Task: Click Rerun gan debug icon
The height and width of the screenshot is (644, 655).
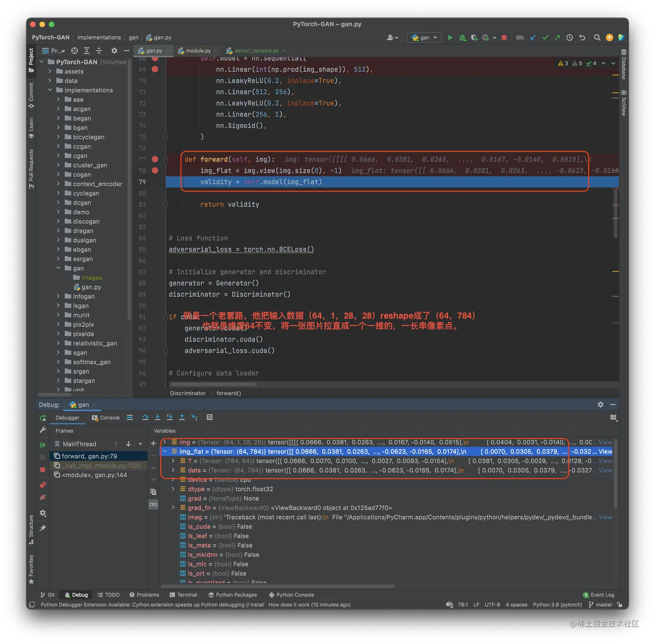Action: pyautogui.click(x=42, y=418)
